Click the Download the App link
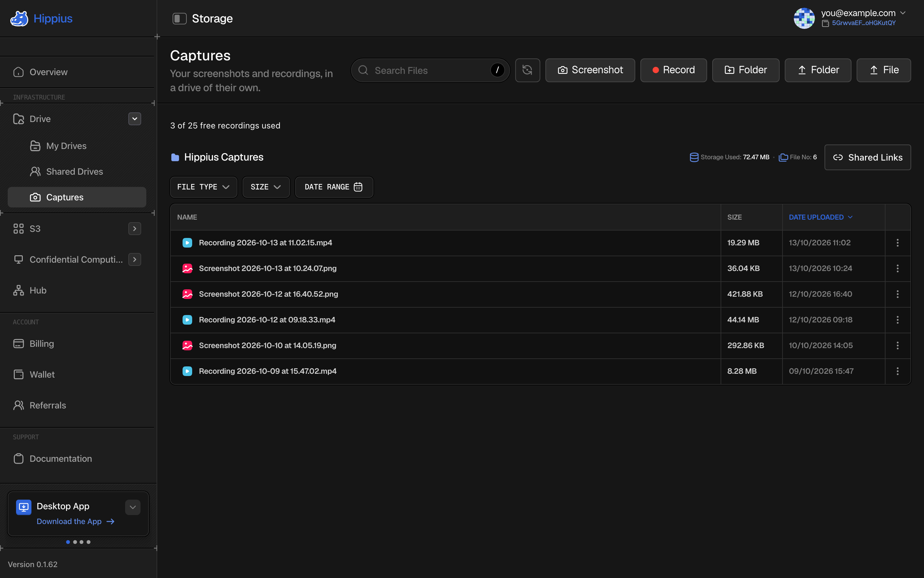 pyautogui.click(x=75, y=521)
